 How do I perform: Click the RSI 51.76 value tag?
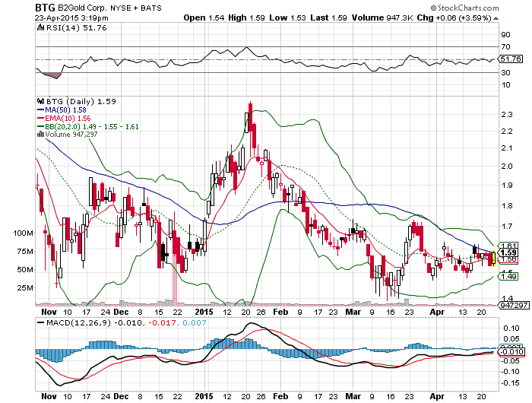coord(510,59)
